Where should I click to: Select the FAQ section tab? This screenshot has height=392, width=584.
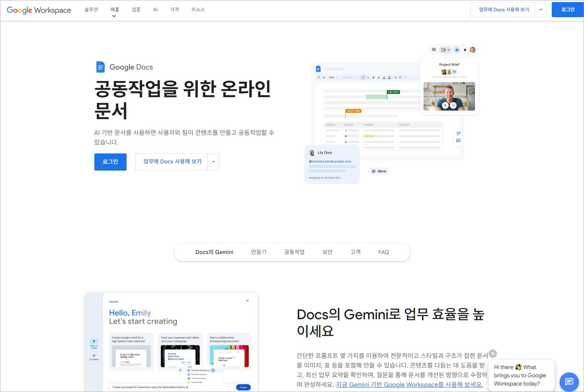(384, 252)
